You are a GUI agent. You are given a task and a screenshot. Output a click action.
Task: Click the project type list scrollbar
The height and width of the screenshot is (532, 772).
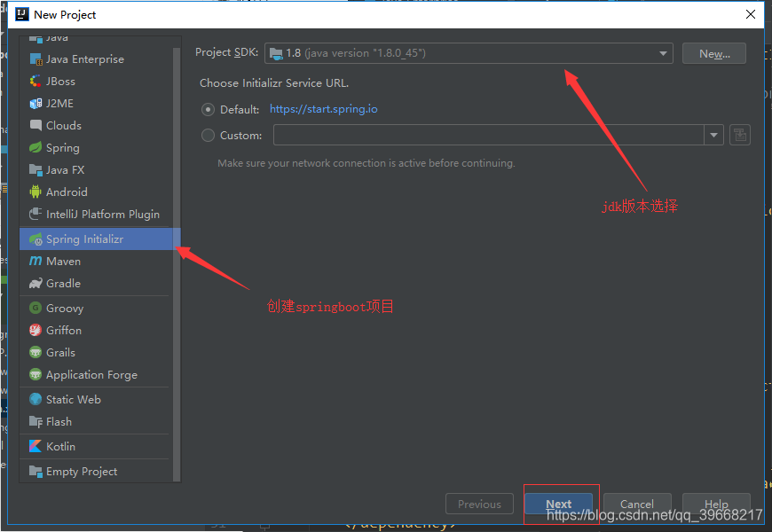[x=177, y=264]
